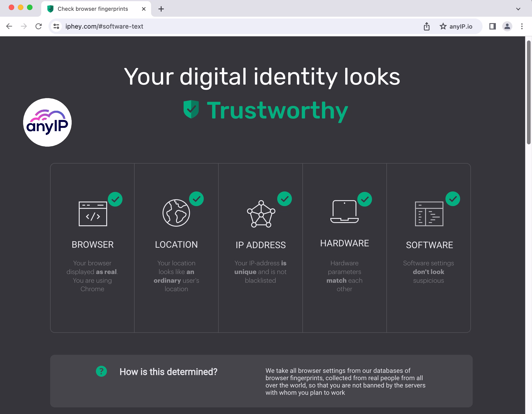The image size is (532, 414).
Task: Click the Location card's green check badge
Action: [197, 199]
